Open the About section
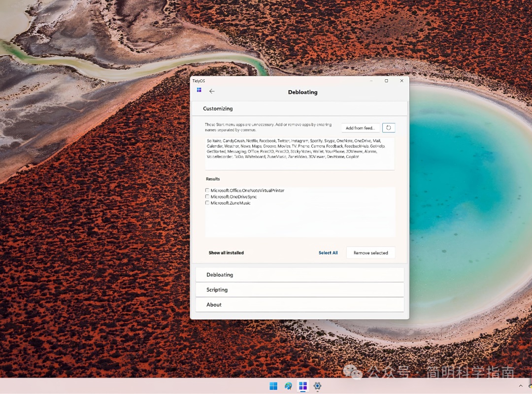The width and height of the screenshot is (532, 394). pyautogui.click(x=299, y=304)
